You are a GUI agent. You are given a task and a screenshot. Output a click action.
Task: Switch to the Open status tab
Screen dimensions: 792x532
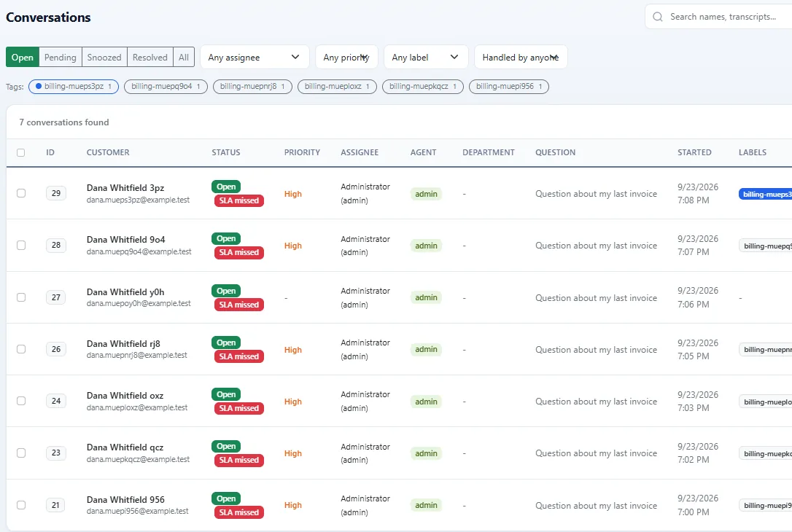click(22, 57)
